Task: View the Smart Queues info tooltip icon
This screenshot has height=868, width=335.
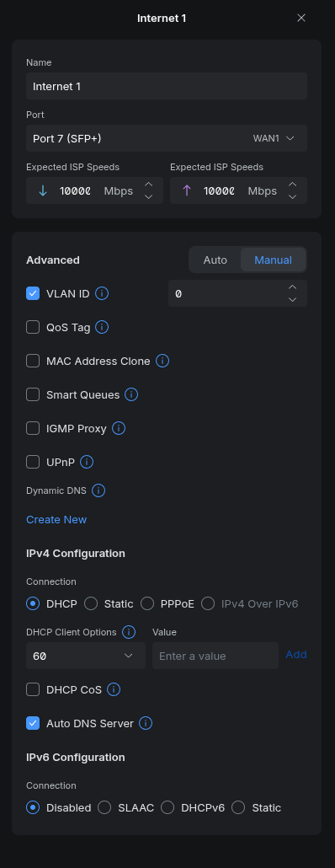Action: tap(131, 394)
